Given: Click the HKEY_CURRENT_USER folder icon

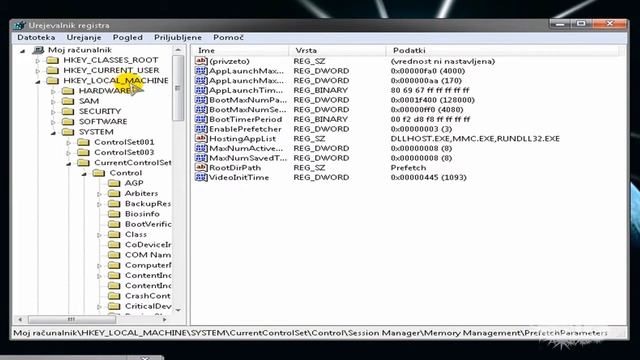Looking at the screenshot, I should pyautogui.click(x=52, y=70).
